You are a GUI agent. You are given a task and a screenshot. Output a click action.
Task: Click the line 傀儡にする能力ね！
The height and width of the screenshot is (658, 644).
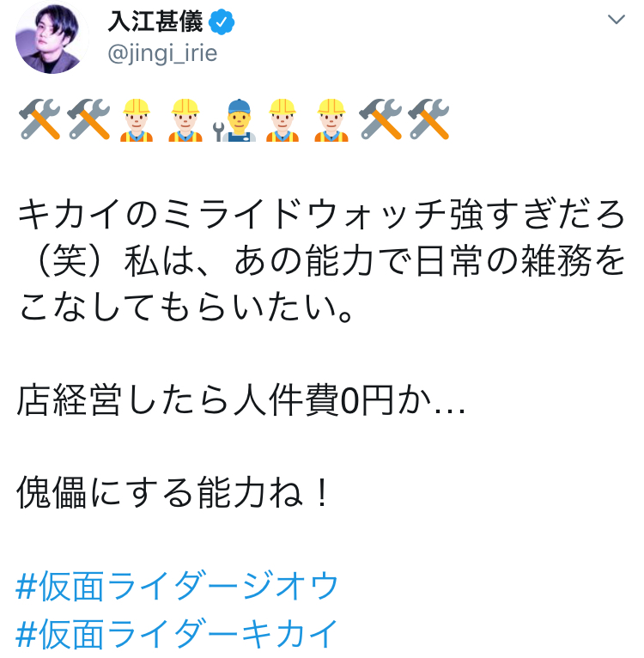point(172,493)
